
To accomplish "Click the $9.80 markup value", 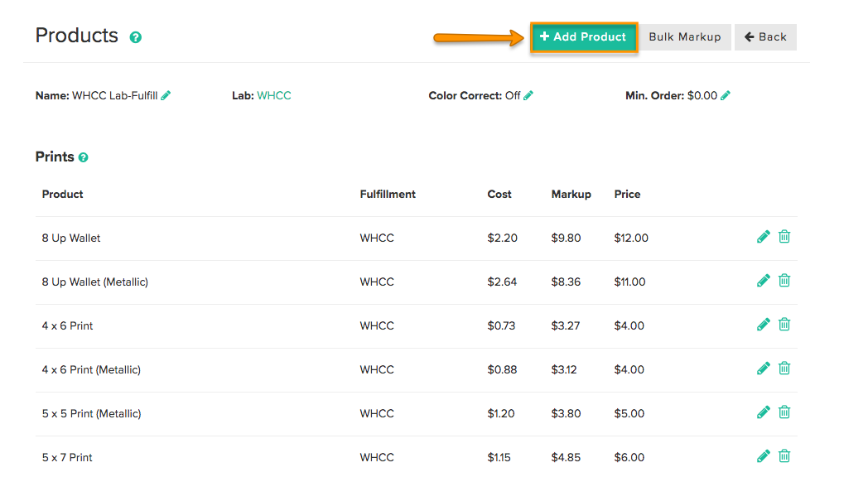I will (566, 238).
